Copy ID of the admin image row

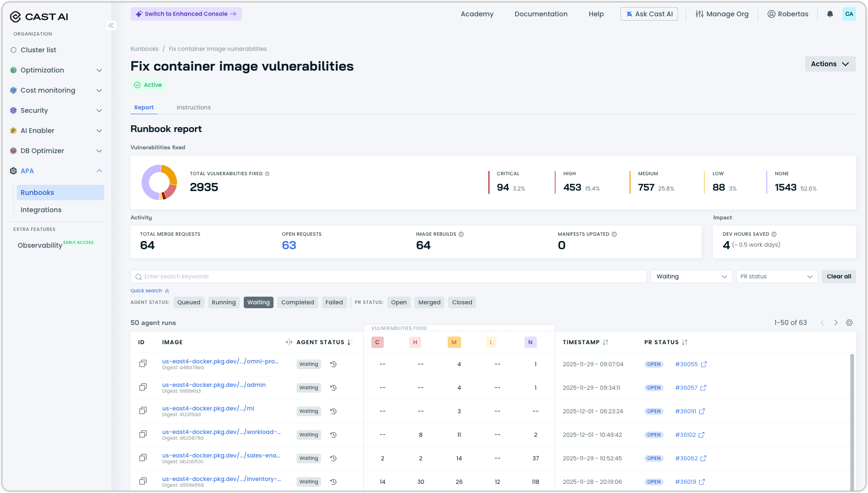tap(143, 387)
